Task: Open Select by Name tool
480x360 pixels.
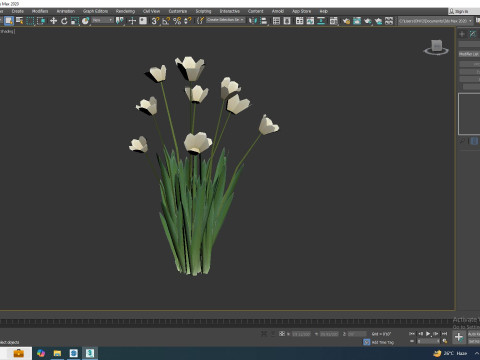Action: 20,21
